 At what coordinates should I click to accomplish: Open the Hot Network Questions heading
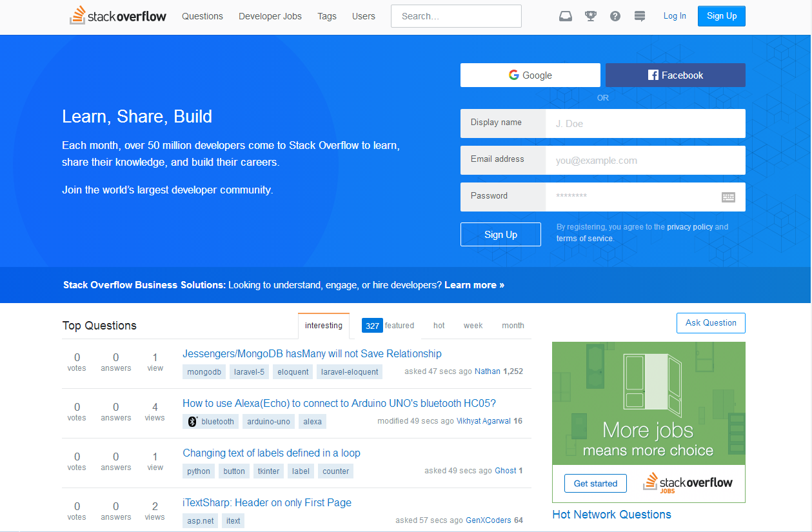coord(612,515)
